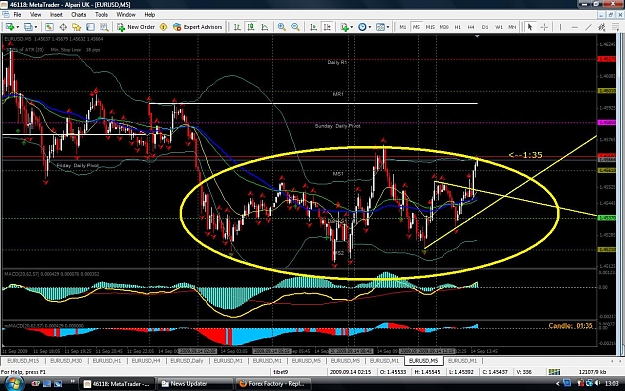
Task: Click the system tray volume speaker icon
Action: click(x=597, y=383)
